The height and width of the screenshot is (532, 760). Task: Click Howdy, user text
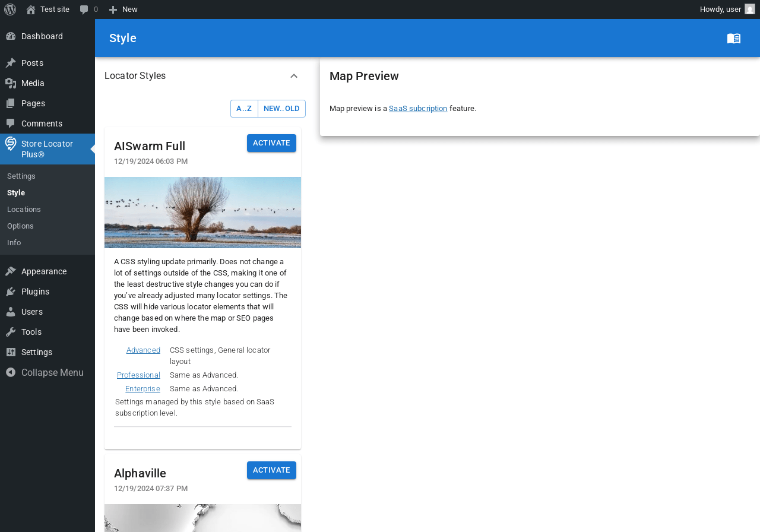click(720, 9)
